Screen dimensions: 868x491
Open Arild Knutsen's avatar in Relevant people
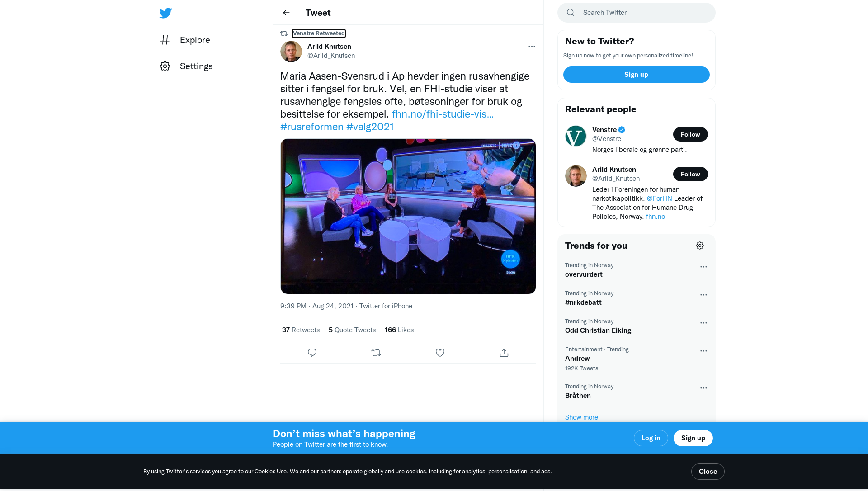(x=576, y=176)
